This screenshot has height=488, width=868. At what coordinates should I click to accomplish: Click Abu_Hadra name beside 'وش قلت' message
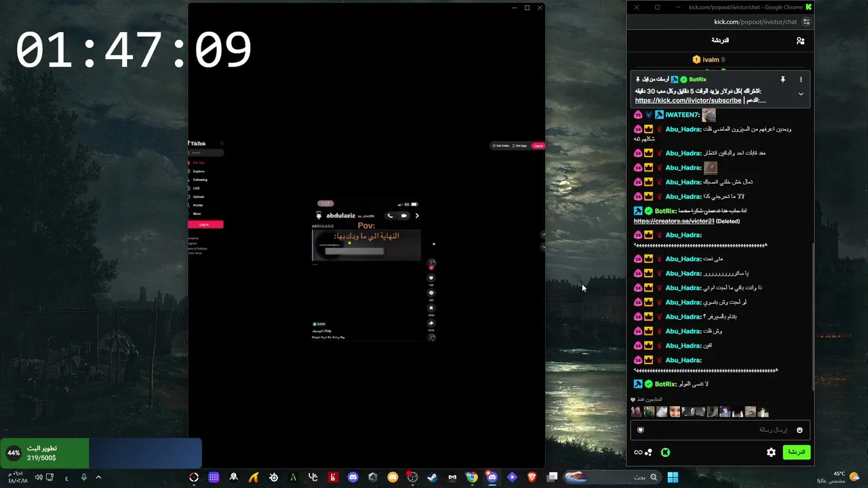click(x=684, y=331)
